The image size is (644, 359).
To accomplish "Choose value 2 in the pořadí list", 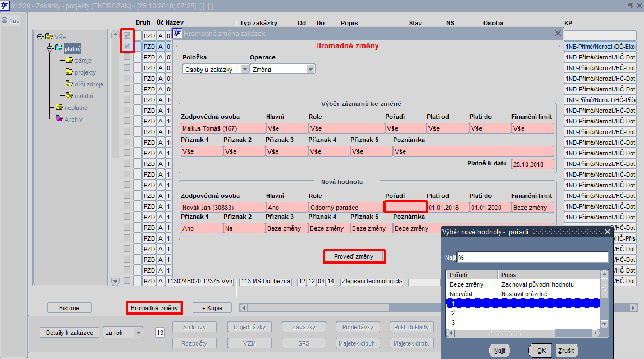I will click(523, 313).
